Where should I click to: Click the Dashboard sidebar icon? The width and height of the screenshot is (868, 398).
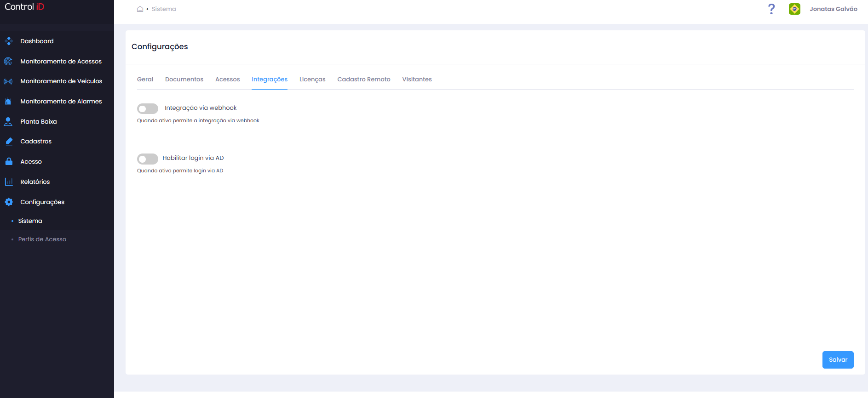[8, 41]
